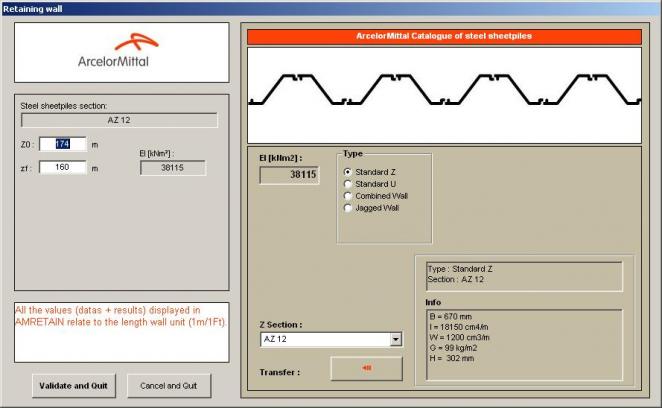Select the Combined Wall type

(x=348, y=196)
